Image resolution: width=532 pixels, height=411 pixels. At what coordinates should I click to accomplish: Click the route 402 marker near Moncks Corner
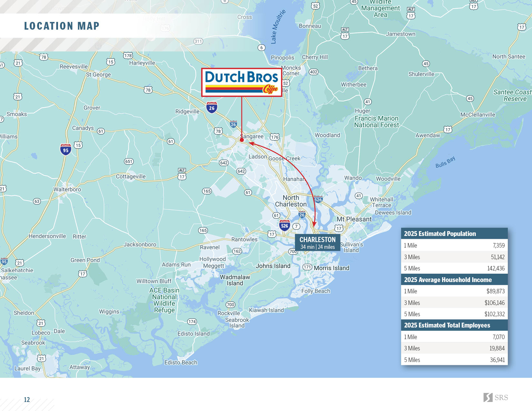tap(313, 72)
